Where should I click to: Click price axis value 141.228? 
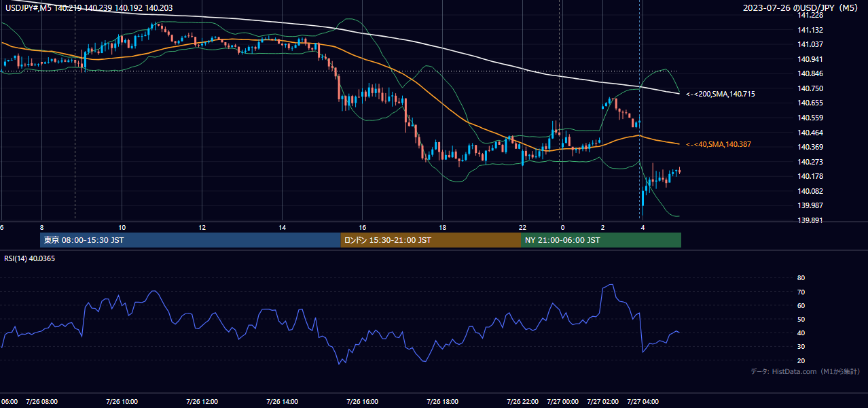pos(810,15)
